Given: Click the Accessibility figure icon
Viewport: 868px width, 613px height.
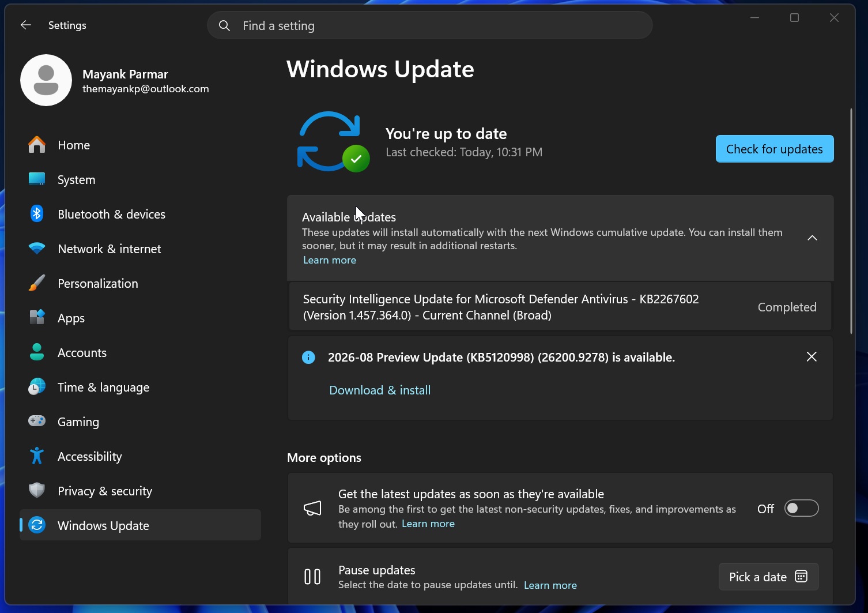Looking at the screenshot, I should tap(37, 456).
